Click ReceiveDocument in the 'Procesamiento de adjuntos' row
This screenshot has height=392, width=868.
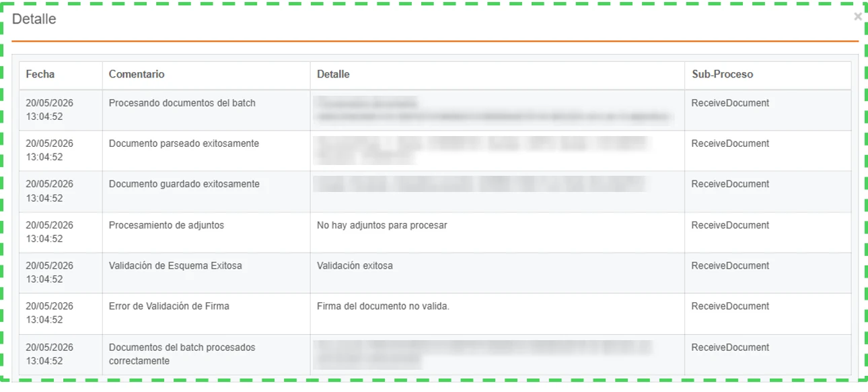731,225
